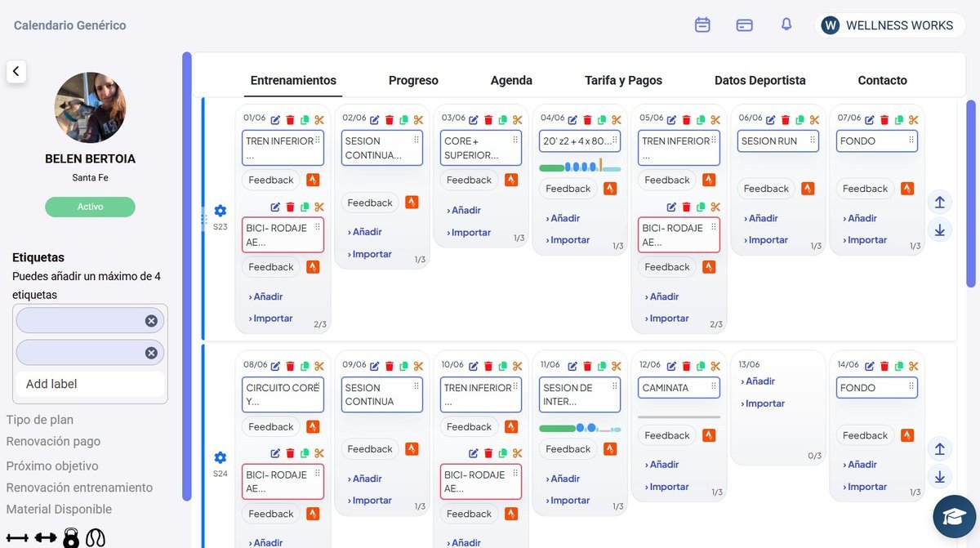Select the kettlebell material icon
Screen dimensions: 980x548
pyautogui.click(x=71, y=537)
